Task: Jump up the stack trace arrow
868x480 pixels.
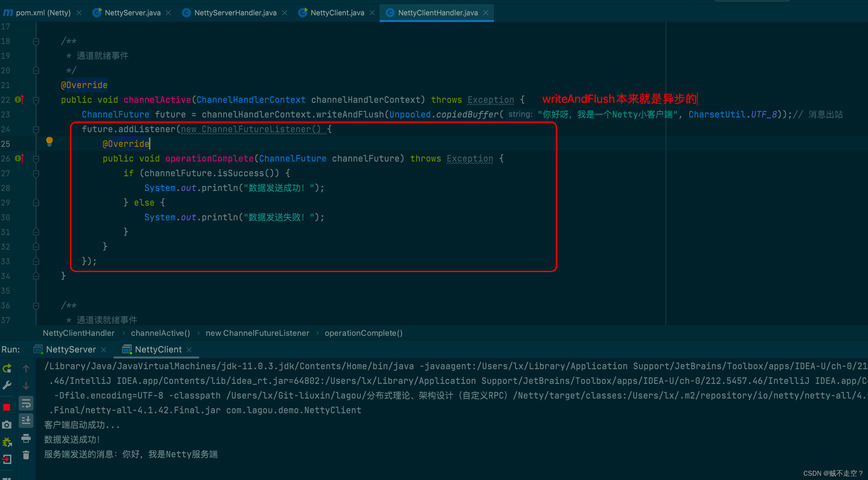Action: click(26, 368)
